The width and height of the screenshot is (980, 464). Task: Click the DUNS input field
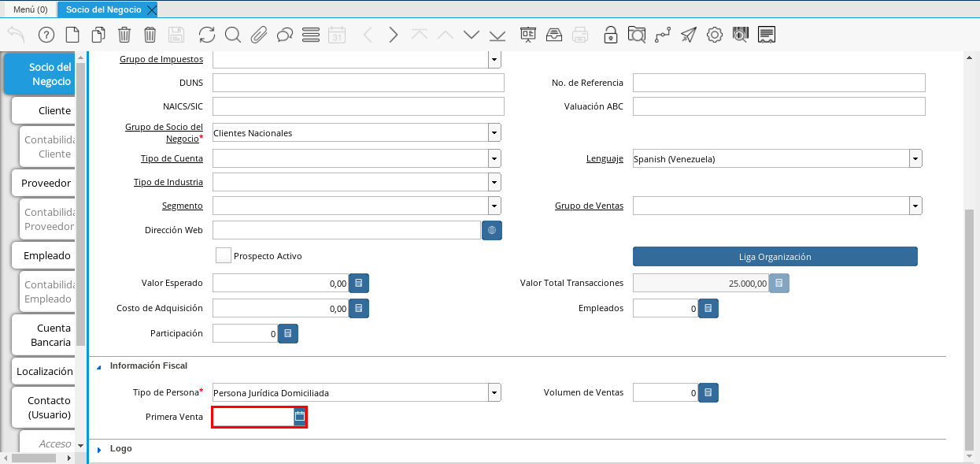coord(358,83)
